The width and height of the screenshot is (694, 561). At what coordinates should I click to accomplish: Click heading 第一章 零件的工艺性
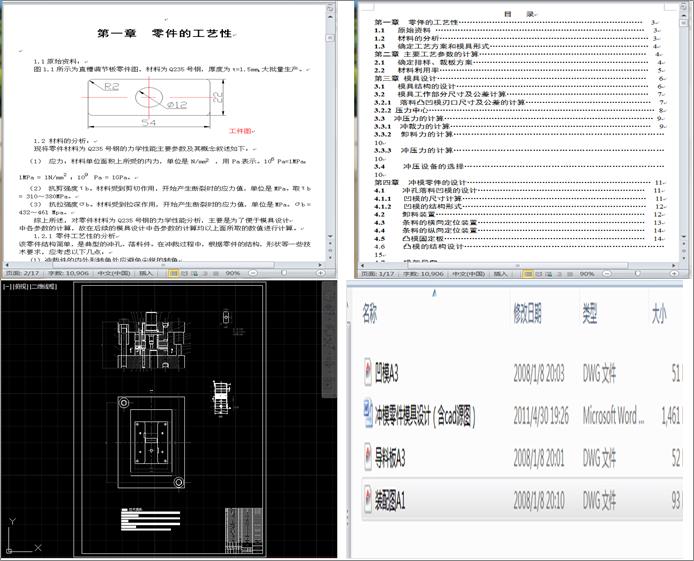(x=165, y=33)
